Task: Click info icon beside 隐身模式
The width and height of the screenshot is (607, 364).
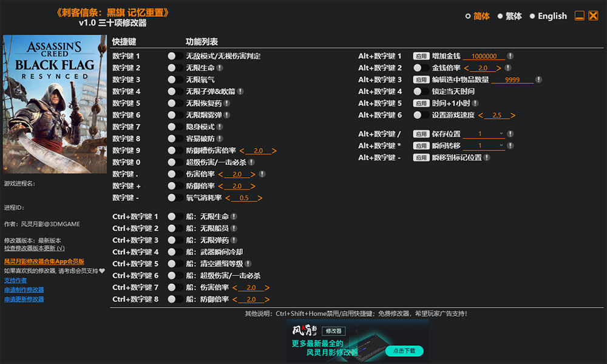Action: [x=220, y=127]
